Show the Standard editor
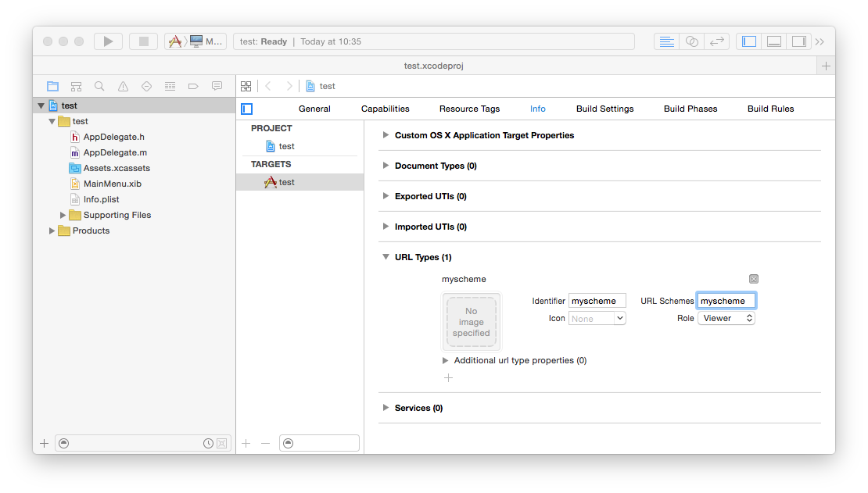The height and width of the screenshot is (493, 868). [x=666, y=41]
